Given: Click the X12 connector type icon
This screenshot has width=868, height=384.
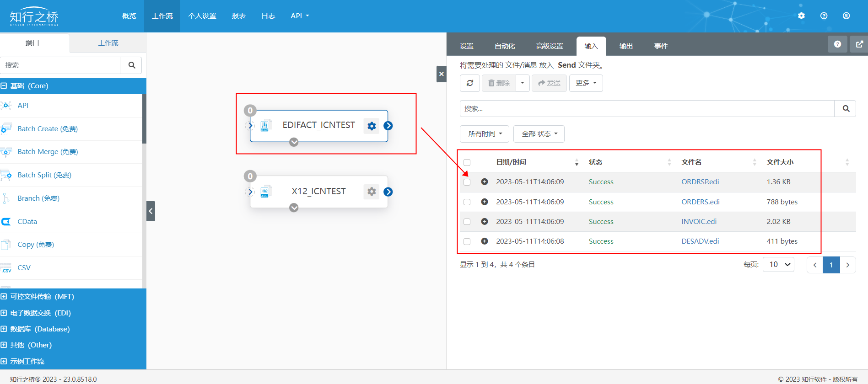Looking at the screenshot, I should pos(265,192).
